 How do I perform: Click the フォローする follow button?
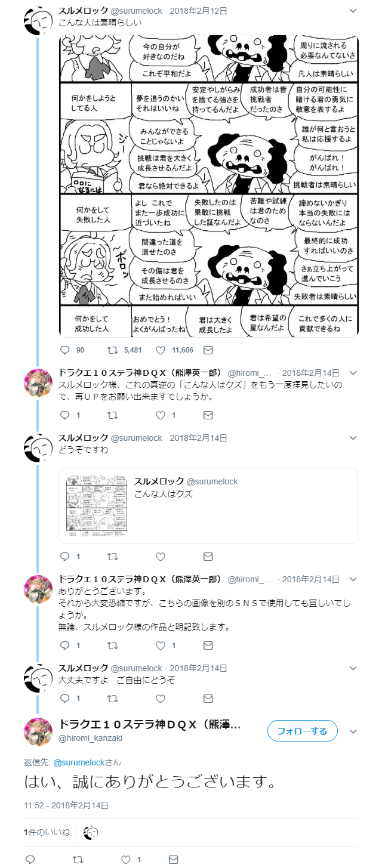pos(302,731)
